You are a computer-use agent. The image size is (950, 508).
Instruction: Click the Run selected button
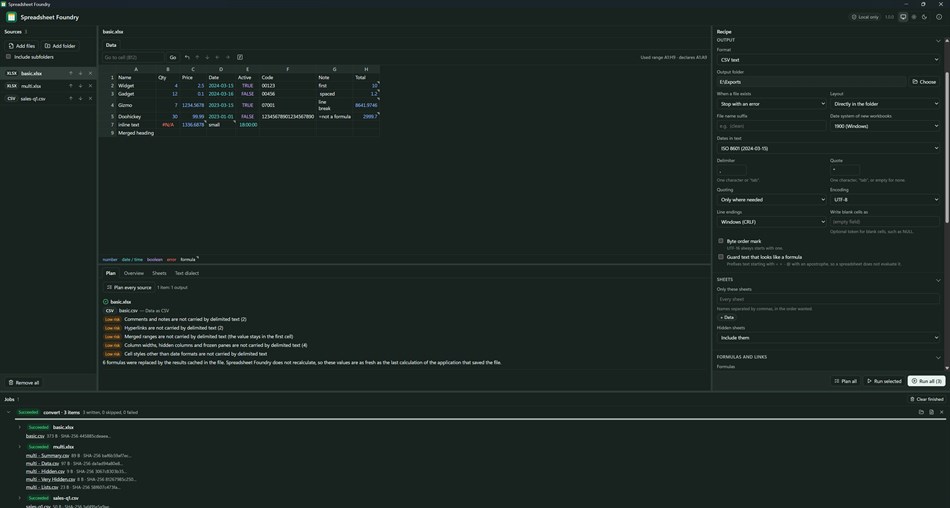pos(884,381)
